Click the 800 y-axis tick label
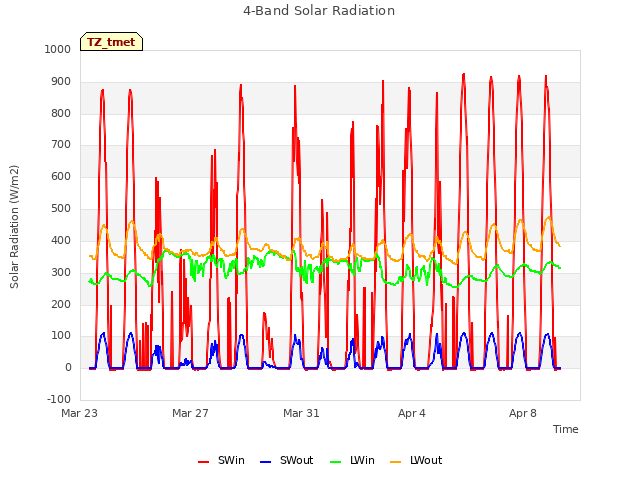The image size is (640, 480). pos(61,113)
